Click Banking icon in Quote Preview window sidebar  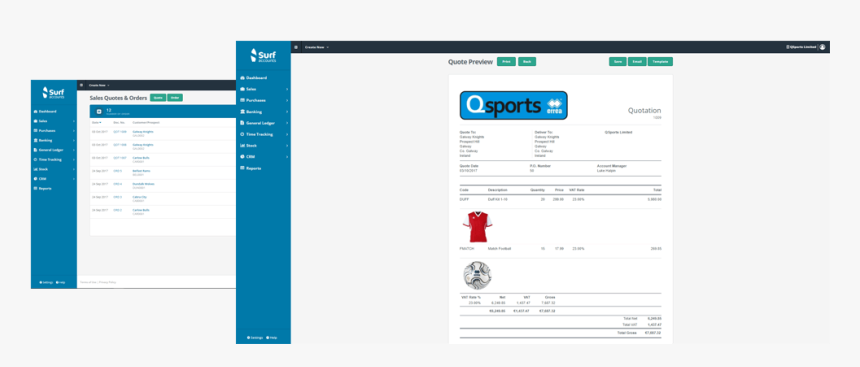(242, 111)
